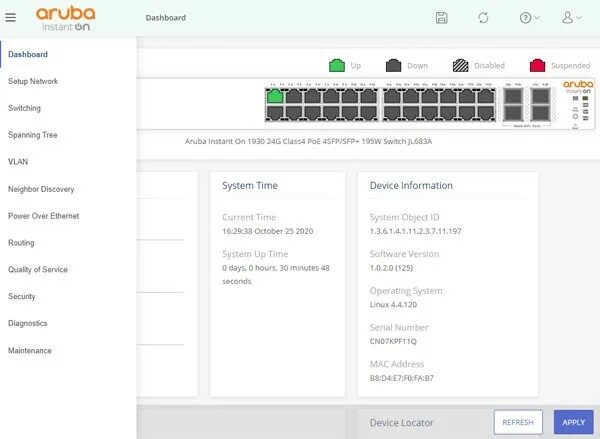Open VLAN section in sidebar
The width and height of the screenshot is (600, 439).
(x=18, y=162)
